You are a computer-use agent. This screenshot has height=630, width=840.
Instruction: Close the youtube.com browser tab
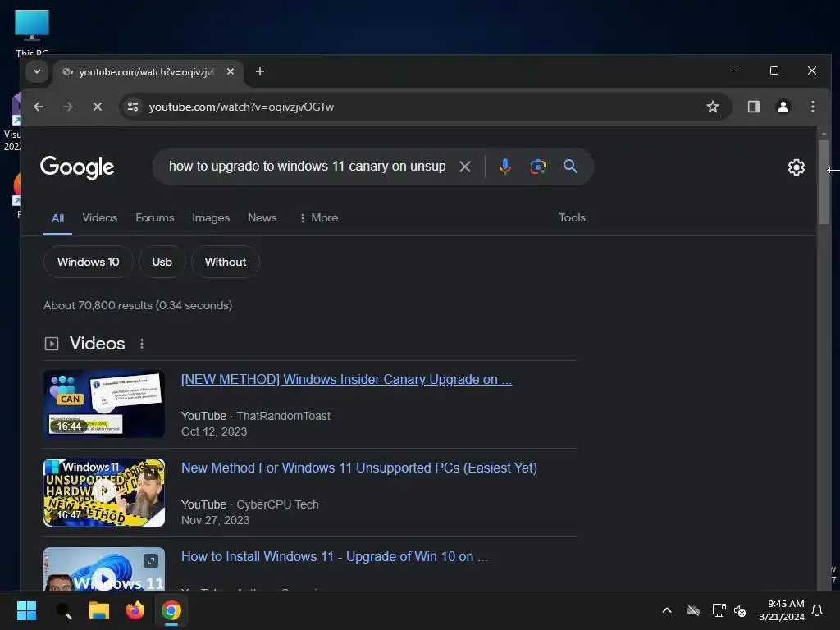(231, 71)
